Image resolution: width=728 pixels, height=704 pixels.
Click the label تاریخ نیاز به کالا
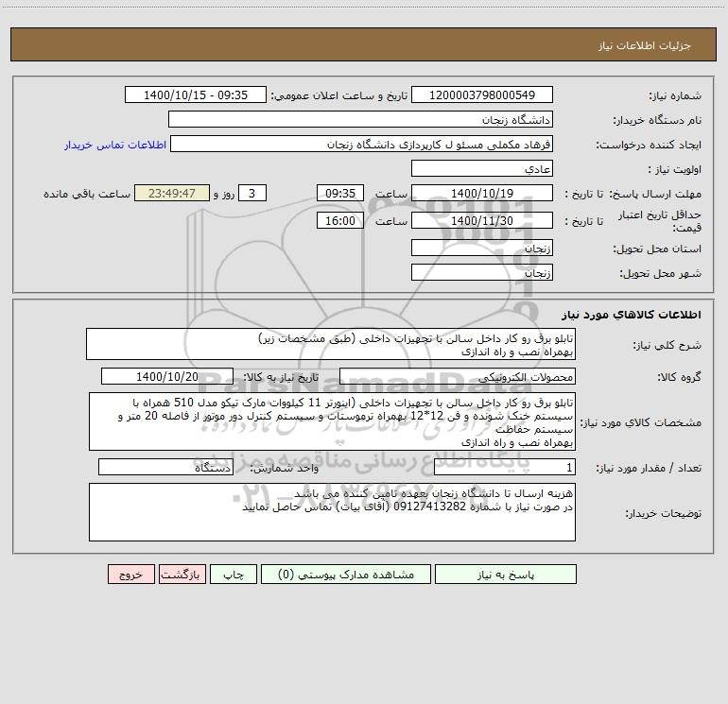(281, 377)
